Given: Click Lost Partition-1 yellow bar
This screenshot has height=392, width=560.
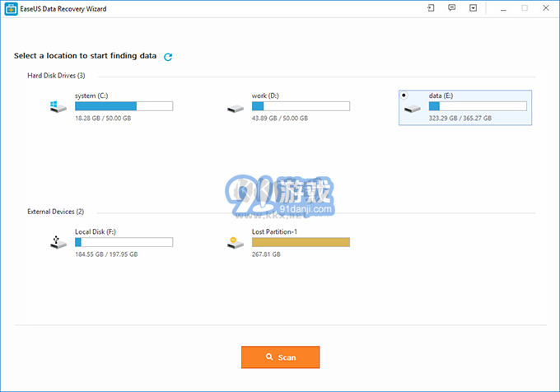Looking at the screenshot, I should click(x=301, y=242).
